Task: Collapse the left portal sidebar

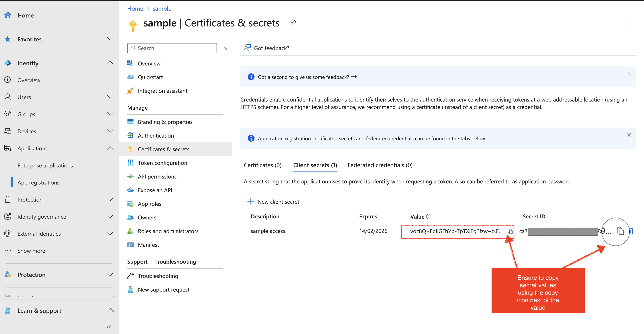Action: (x=108, y=327)
